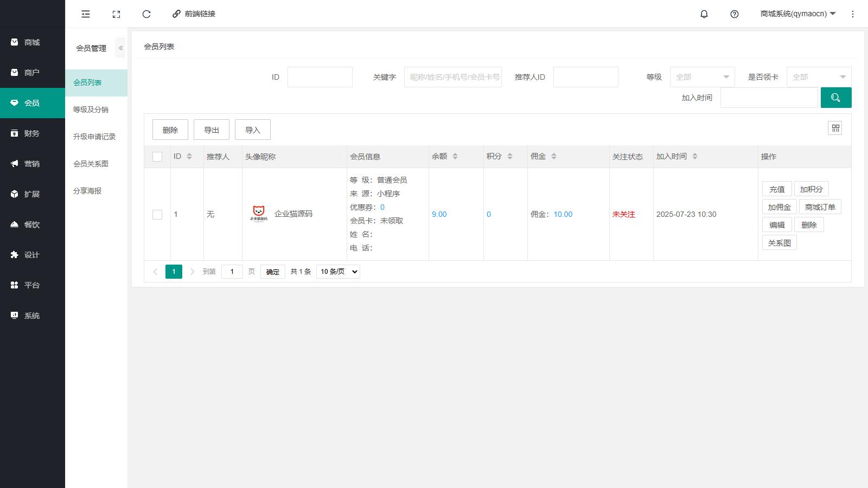
Task: Collapse the 会员管理 submenu panel
Action: tap(120, 48)
